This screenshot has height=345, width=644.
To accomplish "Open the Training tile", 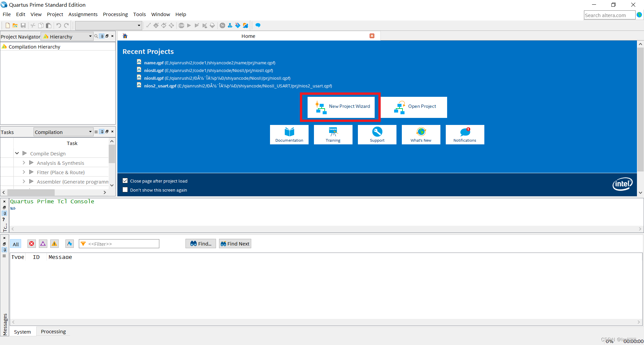I will (333, 135).
